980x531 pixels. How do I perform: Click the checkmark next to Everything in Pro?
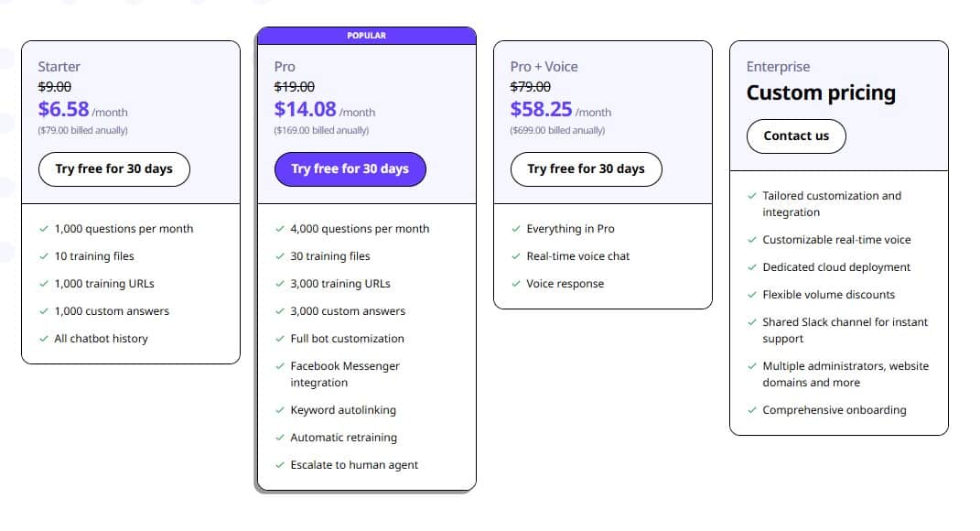tap(515, 229)
